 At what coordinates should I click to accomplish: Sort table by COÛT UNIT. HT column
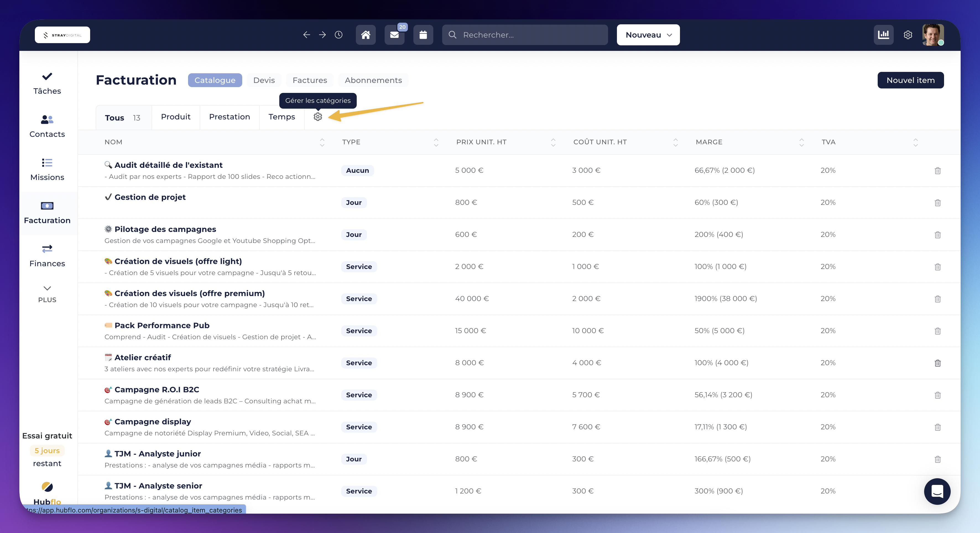click(x=676, y=142)
